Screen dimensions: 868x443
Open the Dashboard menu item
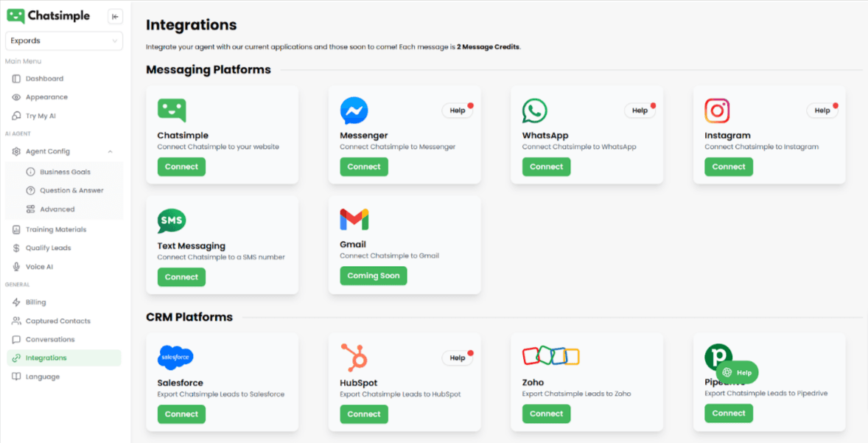(x=44, y=79)
